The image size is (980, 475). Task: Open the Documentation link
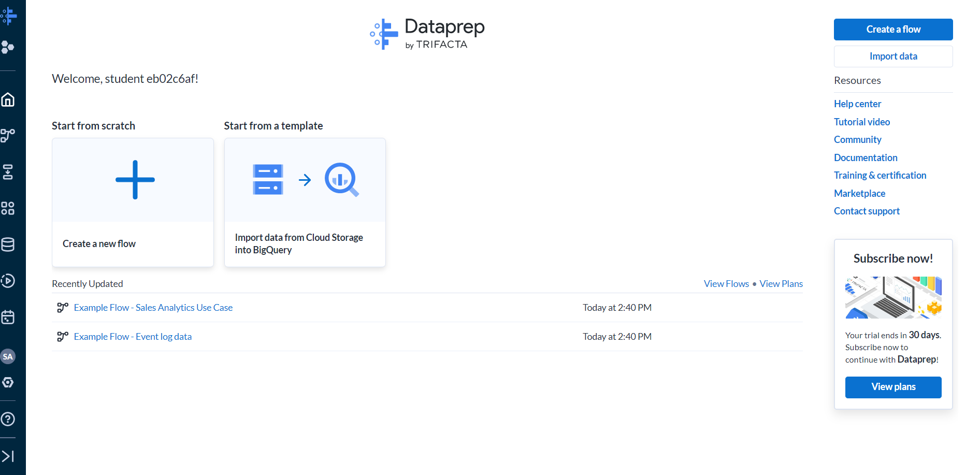pos(866,157)
